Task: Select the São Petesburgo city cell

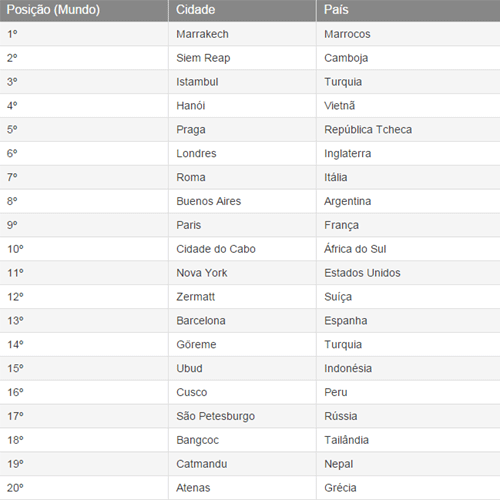Action: pos(242,416)
